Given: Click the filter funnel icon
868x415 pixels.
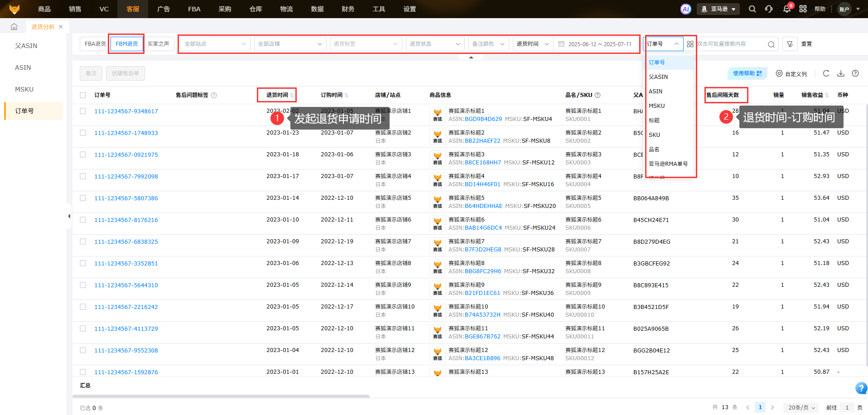Looking at the screenshot, I should click(x=790, y=44).
